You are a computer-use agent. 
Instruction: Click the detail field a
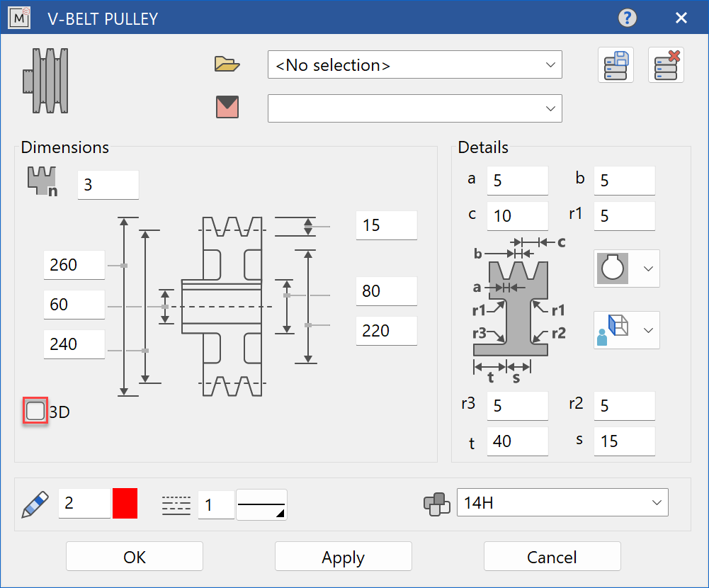518,181
